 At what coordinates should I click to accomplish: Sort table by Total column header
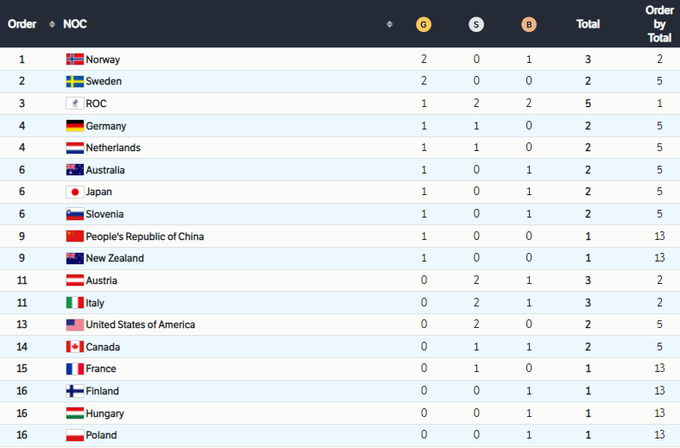click(588, 23)
